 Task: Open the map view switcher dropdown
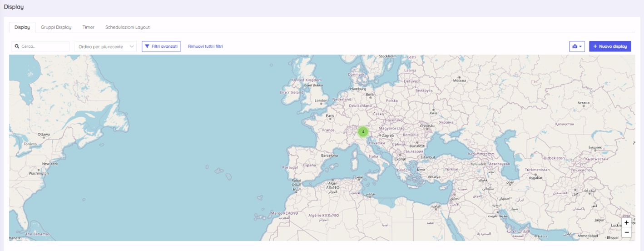coord(577,46)
